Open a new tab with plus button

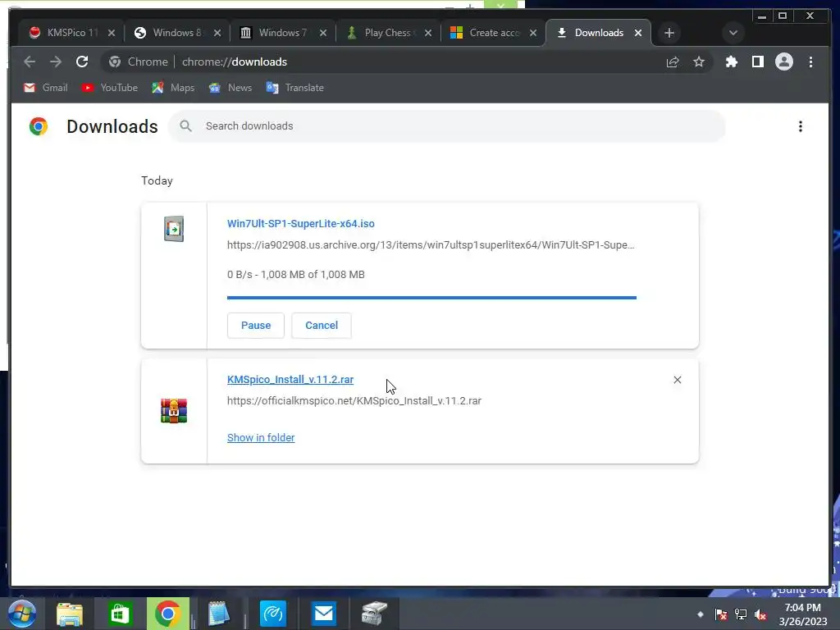click(669, 33)
